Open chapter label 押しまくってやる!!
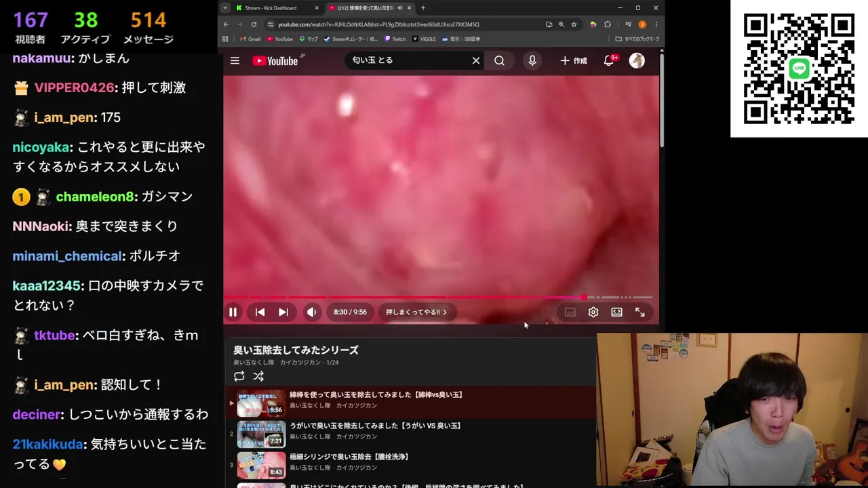This screenshot has height=488, width=868. click(416, 312)
